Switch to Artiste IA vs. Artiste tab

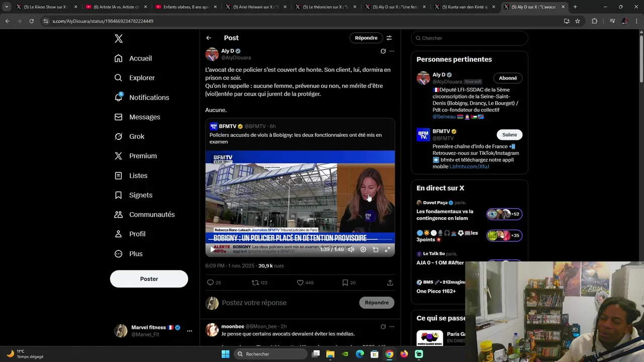tap(117, 7)
